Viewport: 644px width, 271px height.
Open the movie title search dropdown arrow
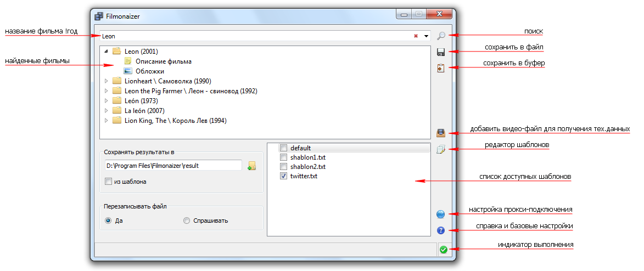click(426, 36)
